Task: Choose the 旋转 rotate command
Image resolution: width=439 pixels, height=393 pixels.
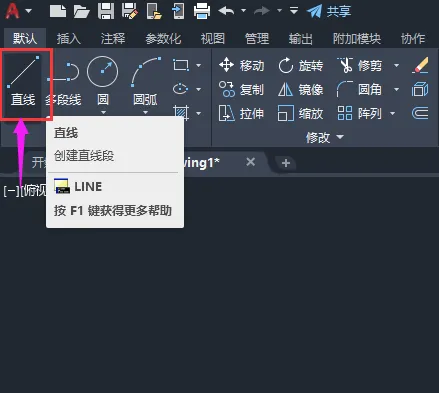Action: (301, 65)
